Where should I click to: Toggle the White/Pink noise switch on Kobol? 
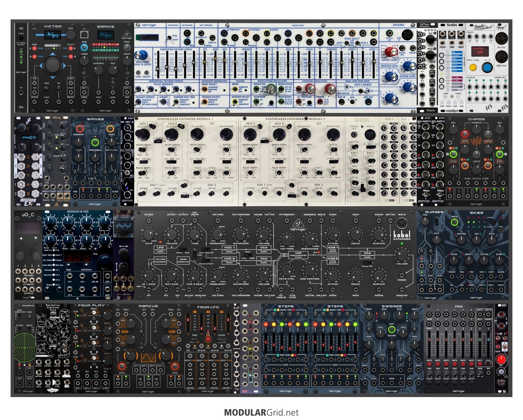pyautogui.click(x=184, y=250)
